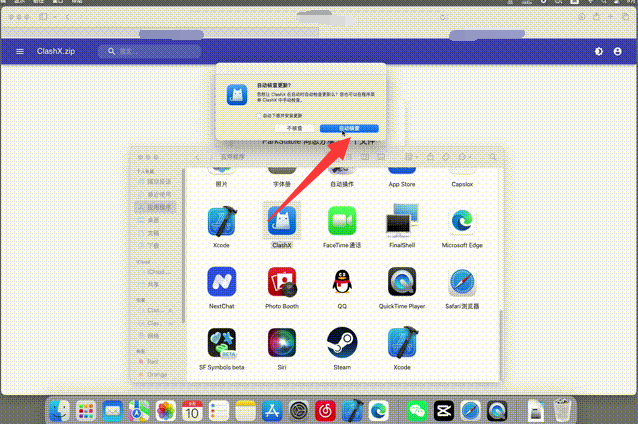Launch QuickTime Player from the applications grid
Viewport: 638px width, 424px height.
[x=402, y=281]
